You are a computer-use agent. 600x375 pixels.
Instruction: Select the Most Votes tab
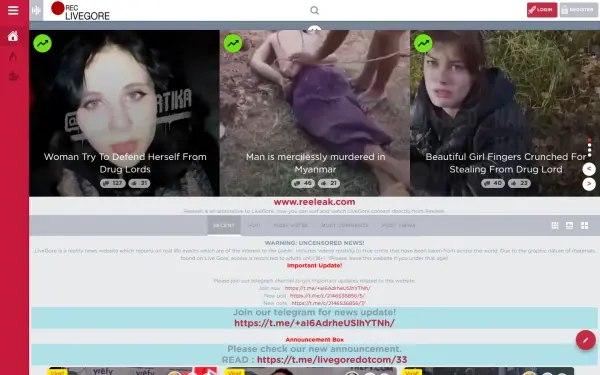coord(291,225)
